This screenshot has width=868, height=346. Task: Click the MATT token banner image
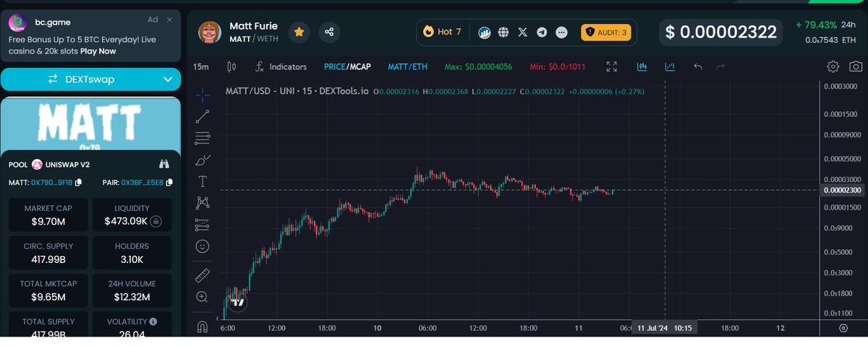point(91,124)
